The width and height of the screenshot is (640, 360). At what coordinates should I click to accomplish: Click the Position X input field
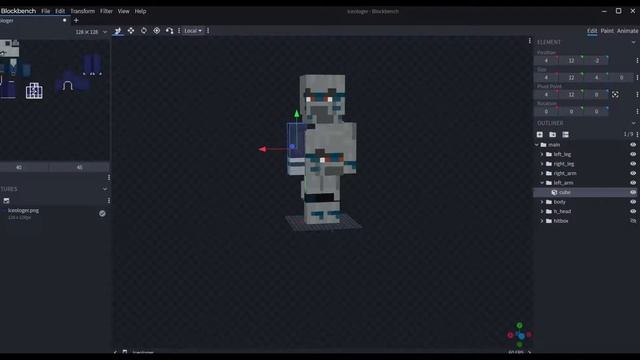[x=546, y=60]
